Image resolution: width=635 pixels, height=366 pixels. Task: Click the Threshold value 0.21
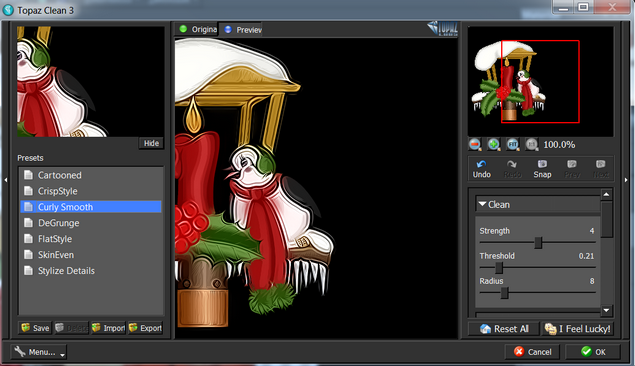[586, 256]
